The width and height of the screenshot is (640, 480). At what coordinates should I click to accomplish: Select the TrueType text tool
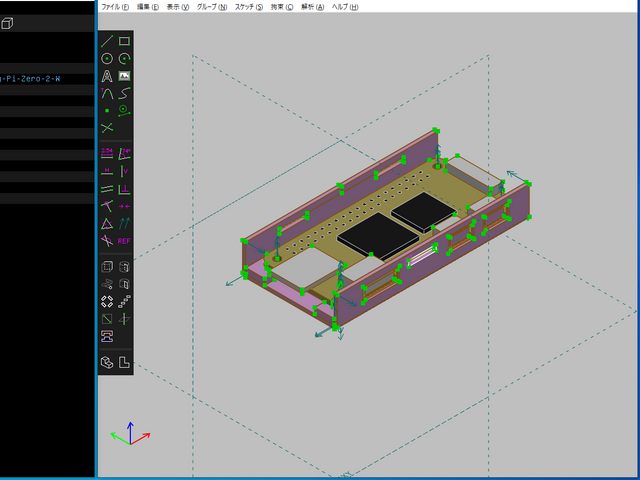click(107, 76)
